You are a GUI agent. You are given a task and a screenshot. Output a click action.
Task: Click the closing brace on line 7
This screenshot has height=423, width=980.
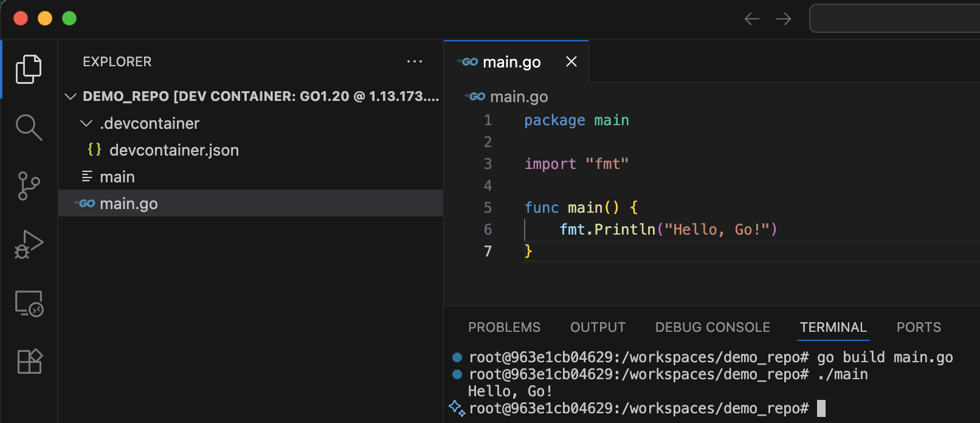tap(528, 252)
